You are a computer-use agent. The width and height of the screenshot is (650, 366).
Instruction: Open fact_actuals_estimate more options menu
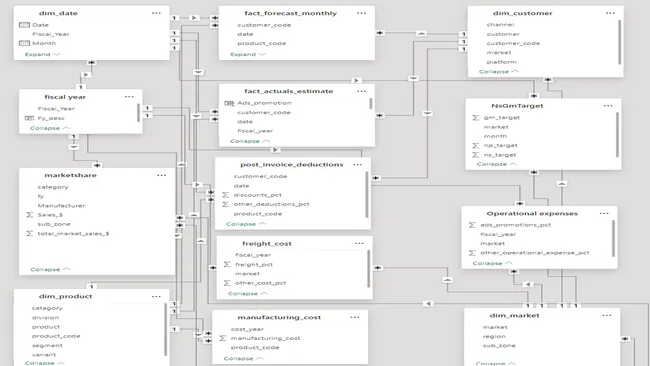click(361, 91)
